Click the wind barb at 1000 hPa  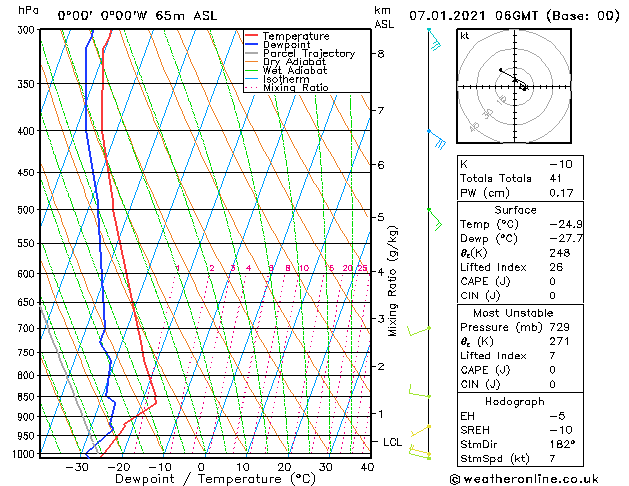422,455
